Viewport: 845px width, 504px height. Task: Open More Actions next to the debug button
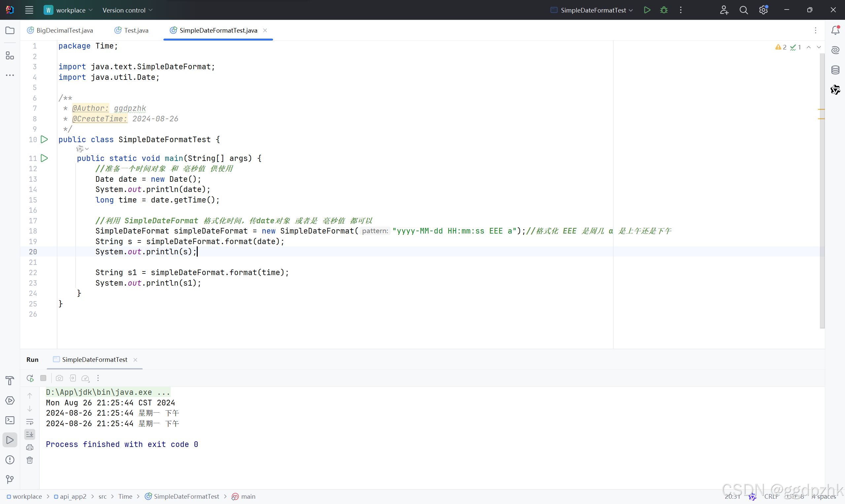pyautogui.click(x=681, y=10)
